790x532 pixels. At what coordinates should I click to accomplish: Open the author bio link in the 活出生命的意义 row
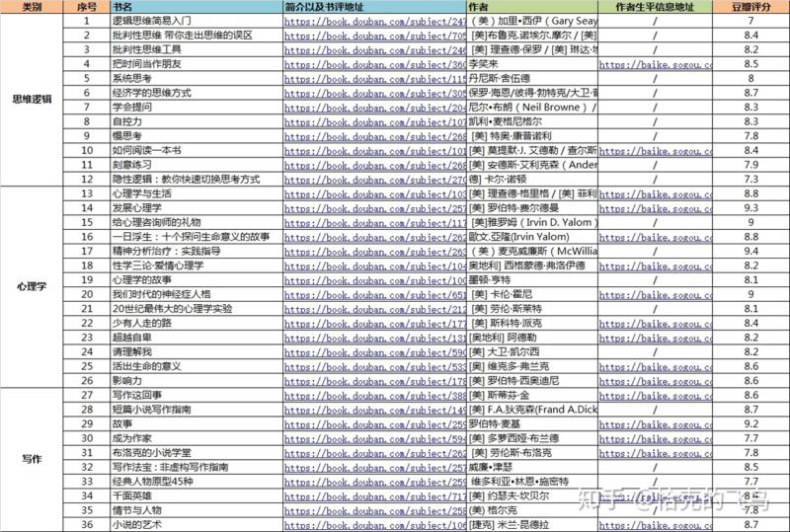pyautogui.click(x=656, y=367)
